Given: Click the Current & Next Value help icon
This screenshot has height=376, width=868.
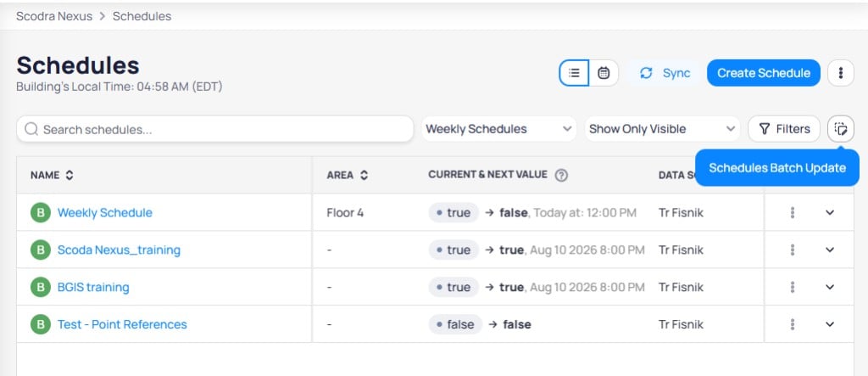Looking at the screenshot, I should click(561, 175).
